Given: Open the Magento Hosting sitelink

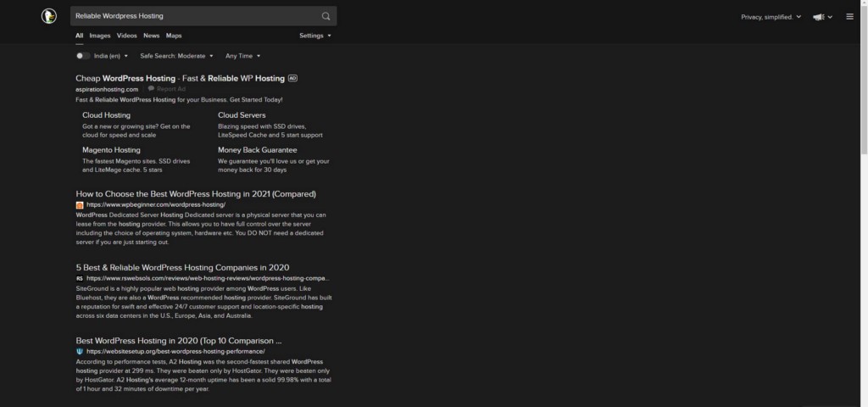Looking at the screenshot, I should (111, 150).
